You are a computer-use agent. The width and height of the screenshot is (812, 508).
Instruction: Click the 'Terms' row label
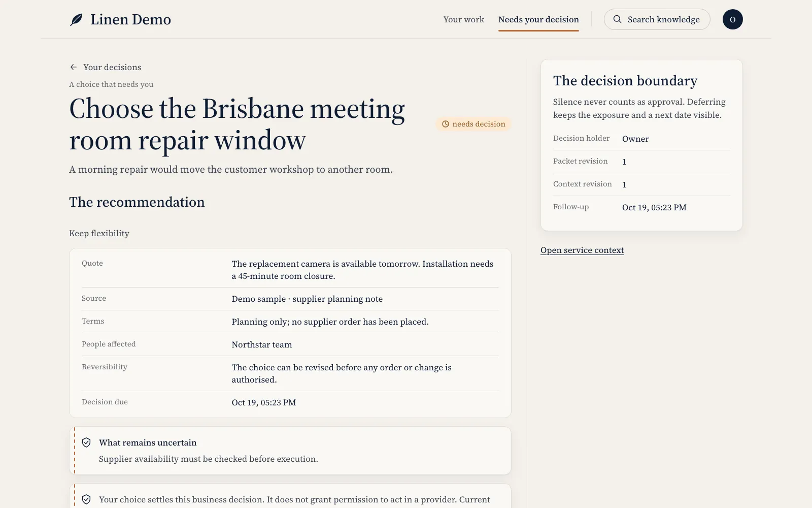pos(93,321)
